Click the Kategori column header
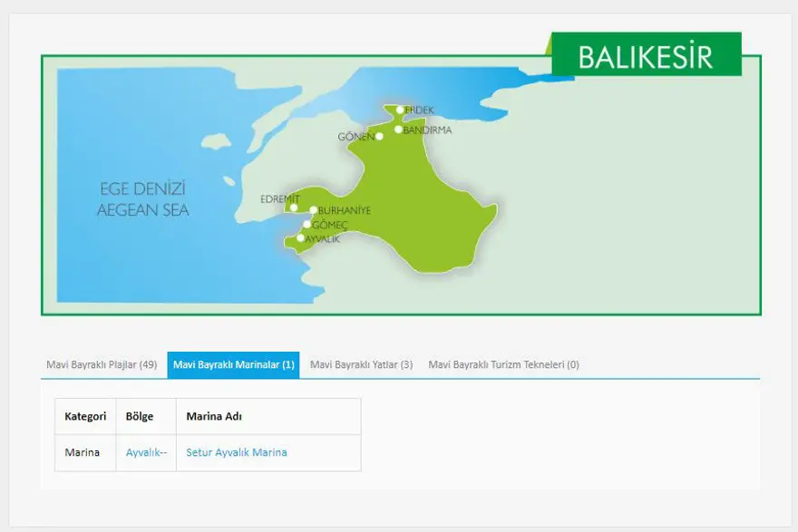This screenshot has width=798, height=532. pyautogui.click(x=85, y=417)
